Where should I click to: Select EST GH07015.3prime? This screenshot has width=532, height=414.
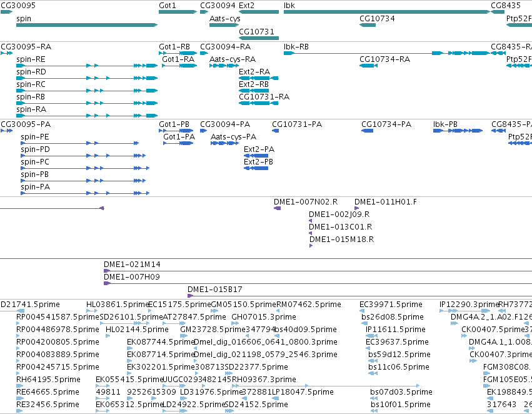(235, 323)
